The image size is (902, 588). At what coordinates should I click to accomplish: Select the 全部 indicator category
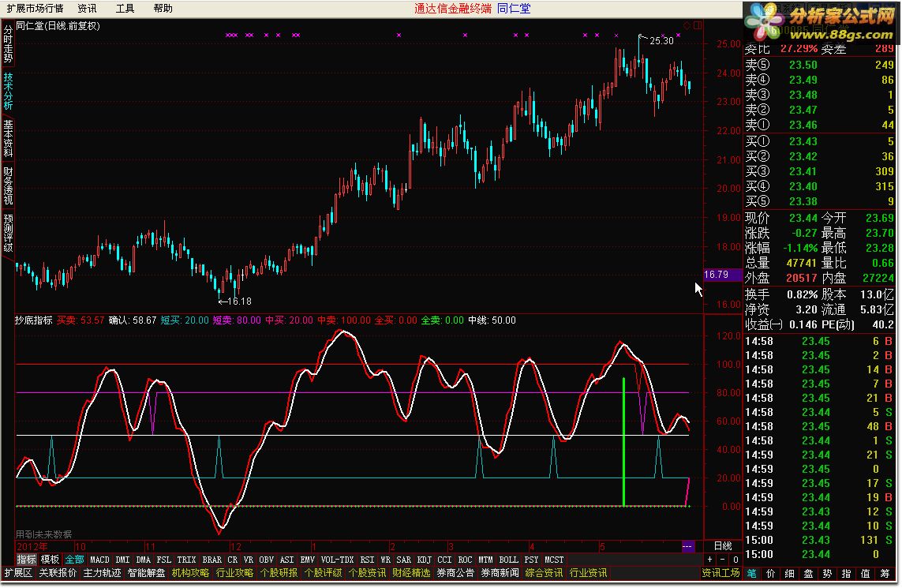tap(74, 560)
